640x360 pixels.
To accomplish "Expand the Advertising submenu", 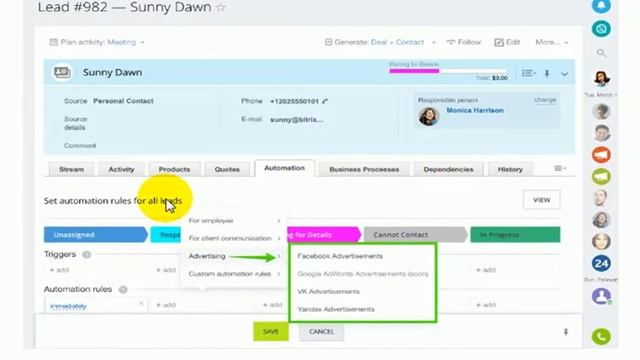I will point(234,256).
